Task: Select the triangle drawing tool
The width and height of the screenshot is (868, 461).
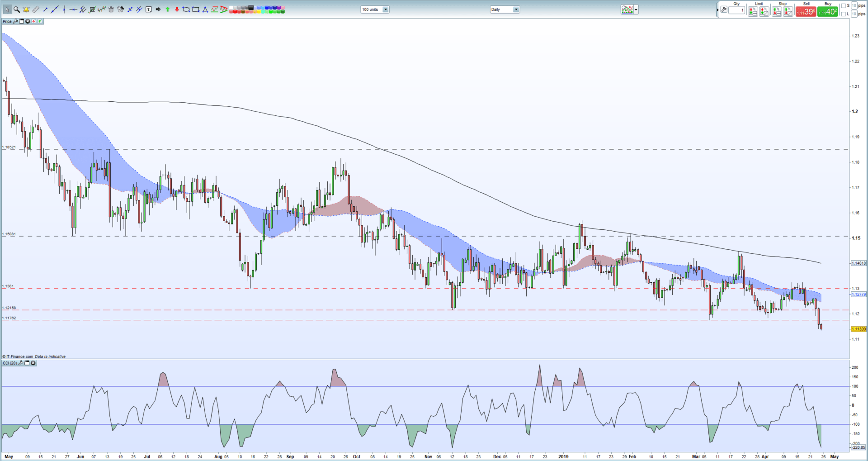Action: pyautogui.click(x=205, y=10)
